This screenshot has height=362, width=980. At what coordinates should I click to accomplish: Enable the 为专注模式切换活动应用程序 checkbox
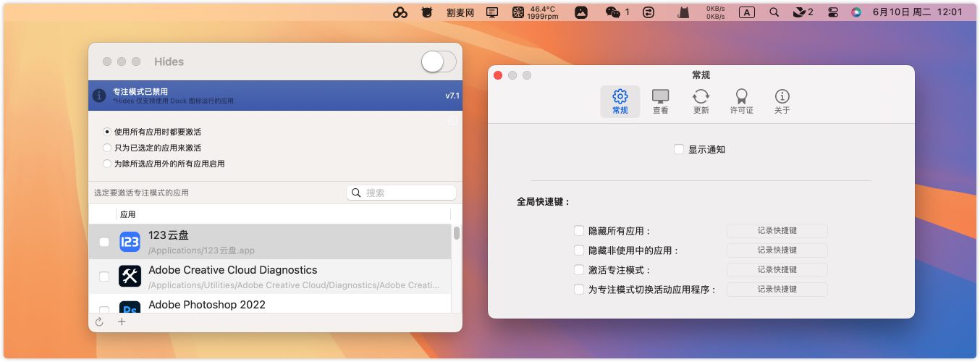(x=579, y=289)
